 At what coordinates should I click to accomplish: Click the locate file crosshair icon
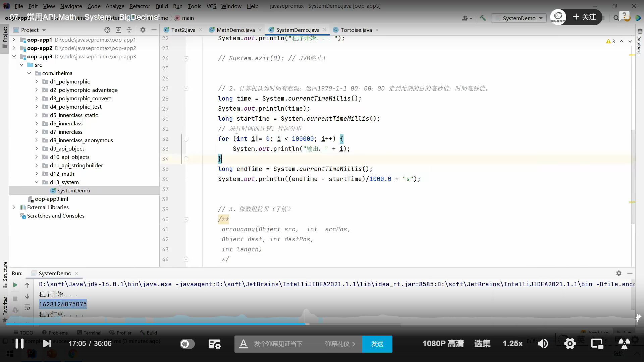107,30
